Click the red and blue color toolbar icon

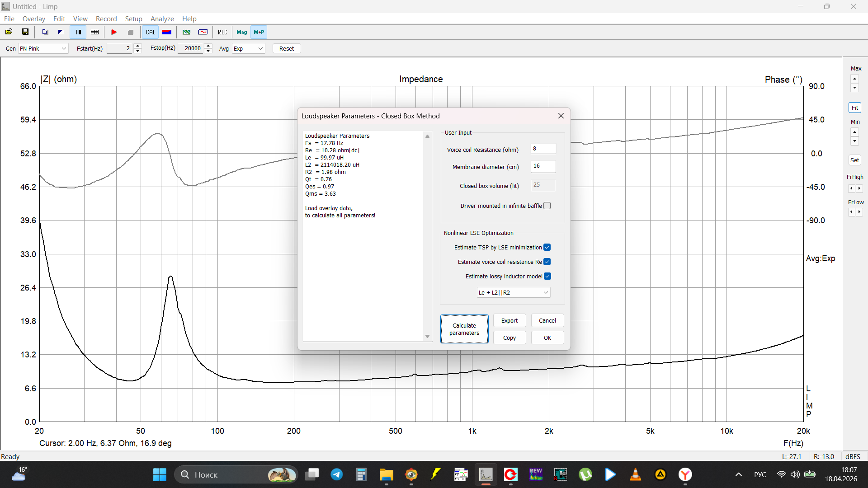tap(167, 32)
